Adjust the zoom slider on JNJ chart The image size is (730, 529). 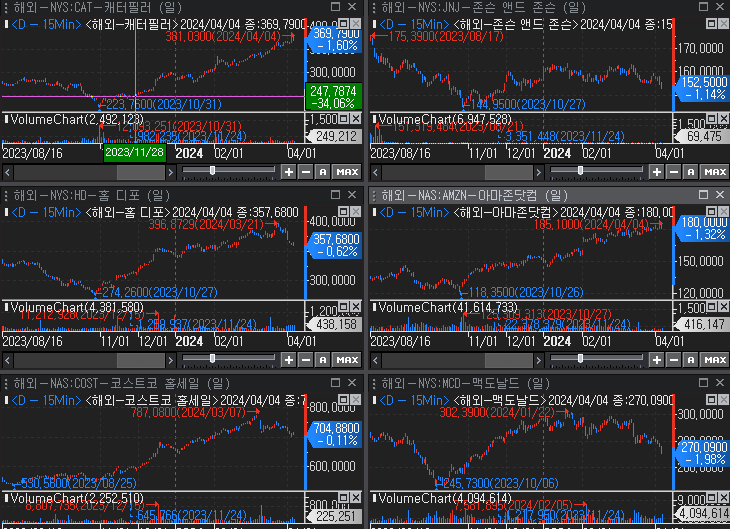(580, 170)
